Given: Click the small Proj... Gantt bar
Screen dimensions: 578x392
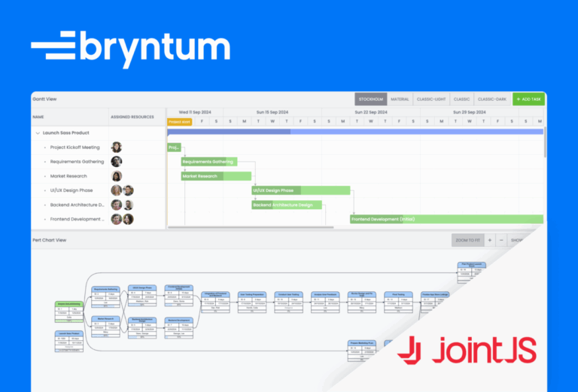Looking at the screenshot, I should tap(174, 147).
